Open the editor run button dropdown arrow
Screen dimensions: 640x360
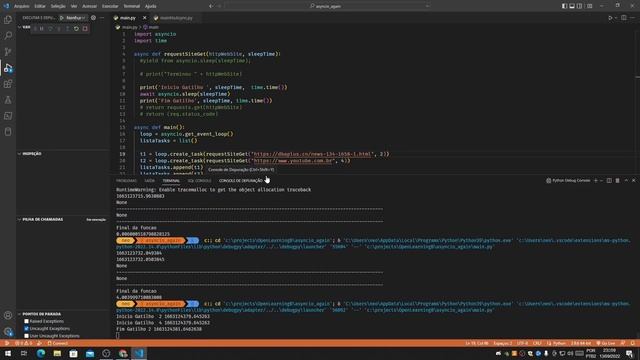coord(615,18)
